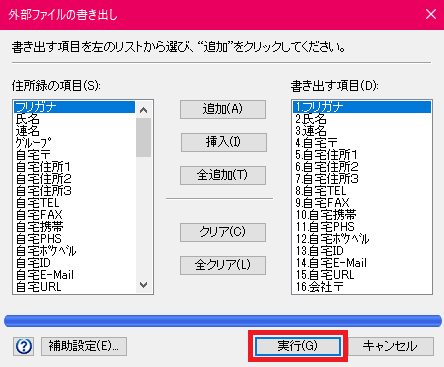This screenshot has height=367, width=444.
Task: Clear selected item with クリア(C)
Action: (223, 232)
